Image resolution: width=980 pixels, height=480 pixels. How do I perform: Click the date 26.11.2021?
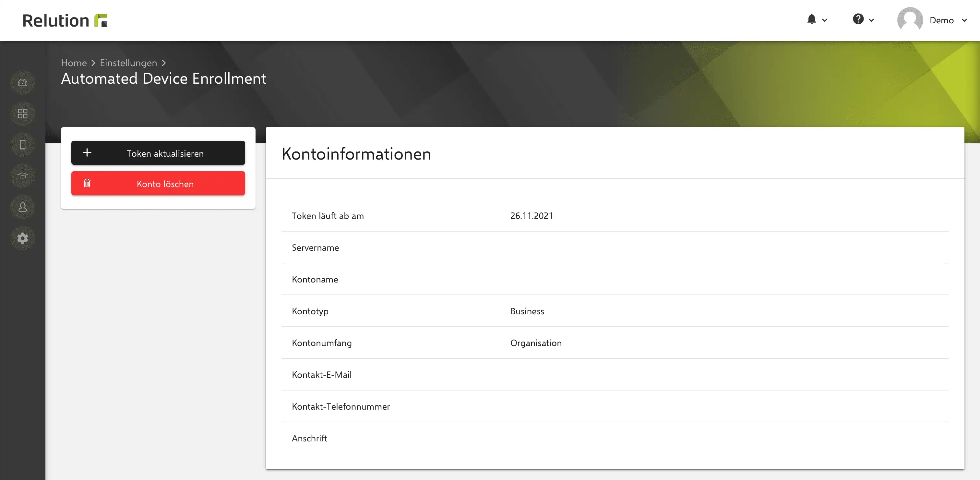coord(532,216)
